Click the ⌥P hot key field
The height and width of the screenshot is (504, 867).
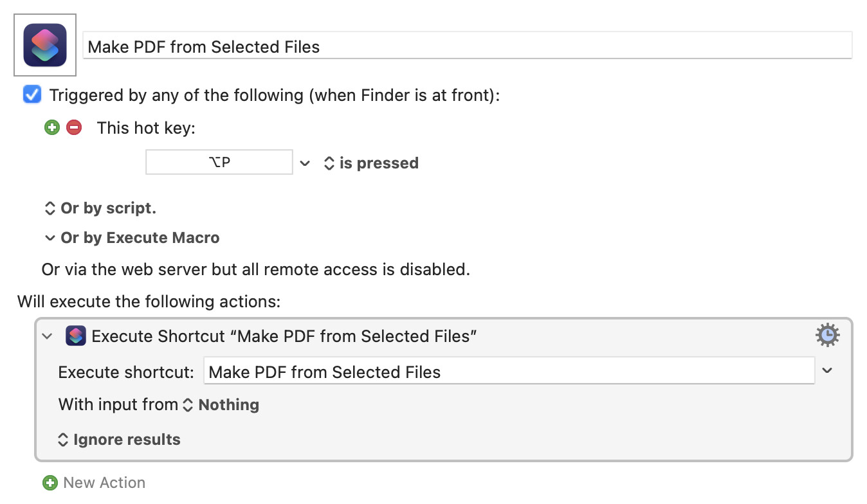click(219, 162)
